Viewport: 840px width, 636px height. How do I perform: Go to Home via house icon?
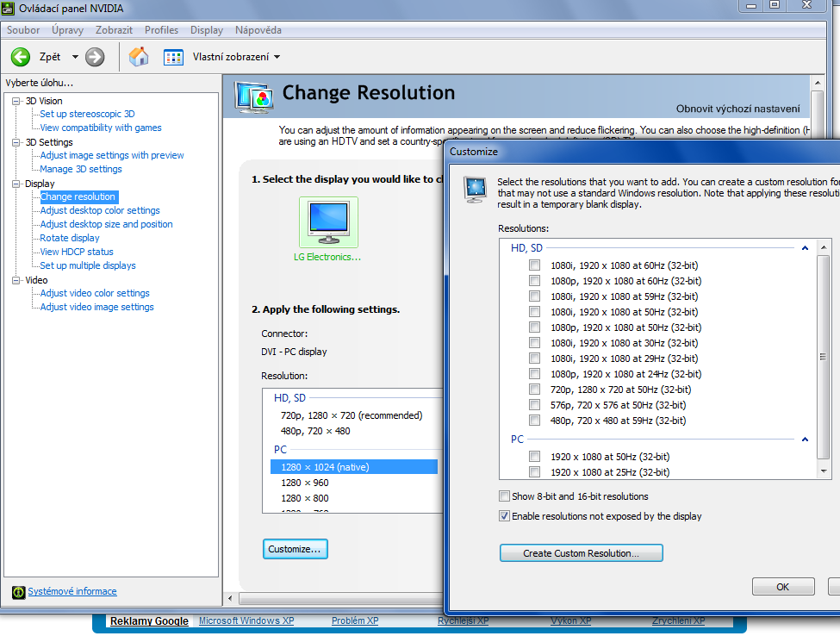click(x=139, y=56)
